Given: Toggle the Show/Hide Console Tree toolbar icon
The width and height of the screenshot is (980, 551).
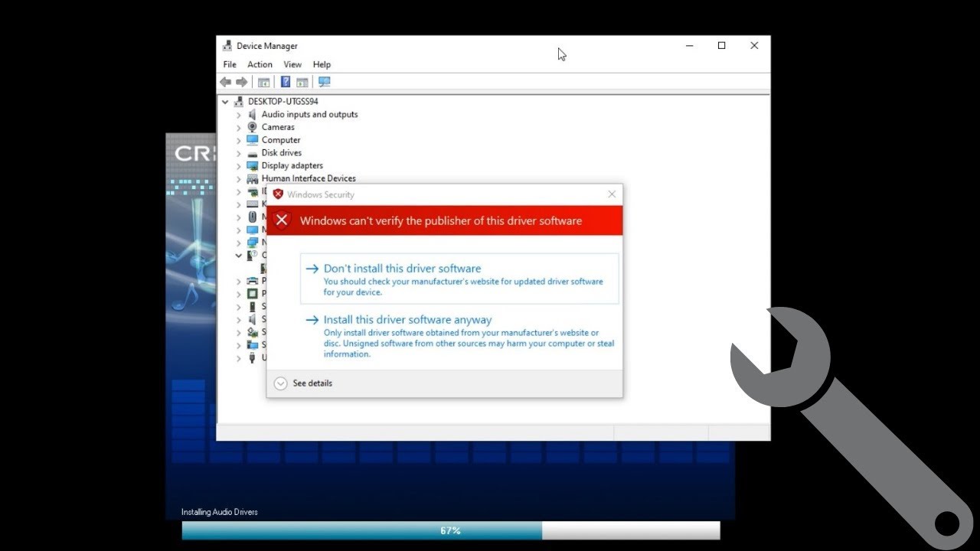Looking at the screenshot, I should [x=264, y=82].
